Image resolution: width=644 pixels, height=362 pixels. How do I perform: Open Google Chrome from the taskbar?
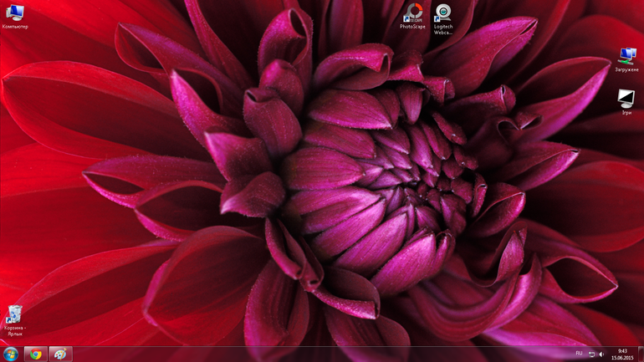(36, 354)
